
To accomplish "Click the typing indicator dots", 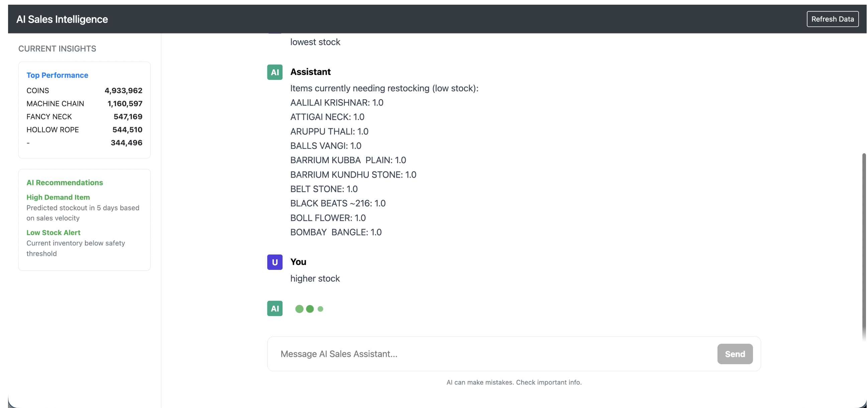I will [309, 308].
